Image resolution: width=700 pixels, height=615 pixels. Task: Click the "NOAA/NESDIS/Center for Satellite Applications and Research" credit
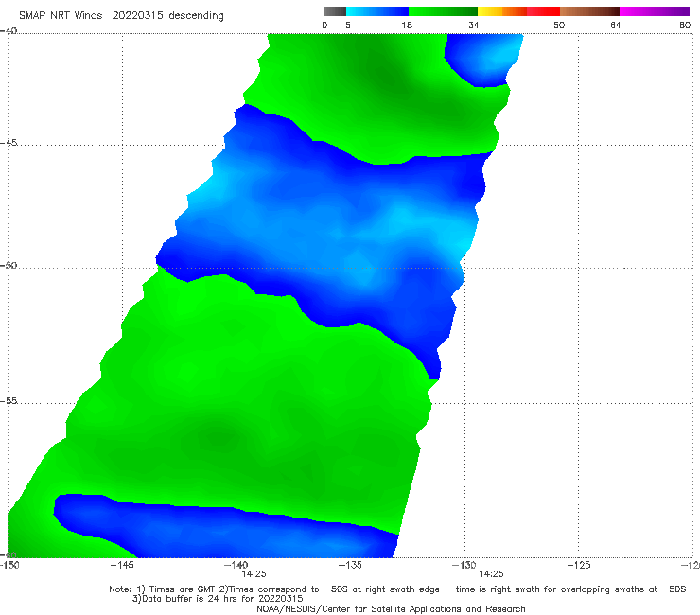pos(391,609)
